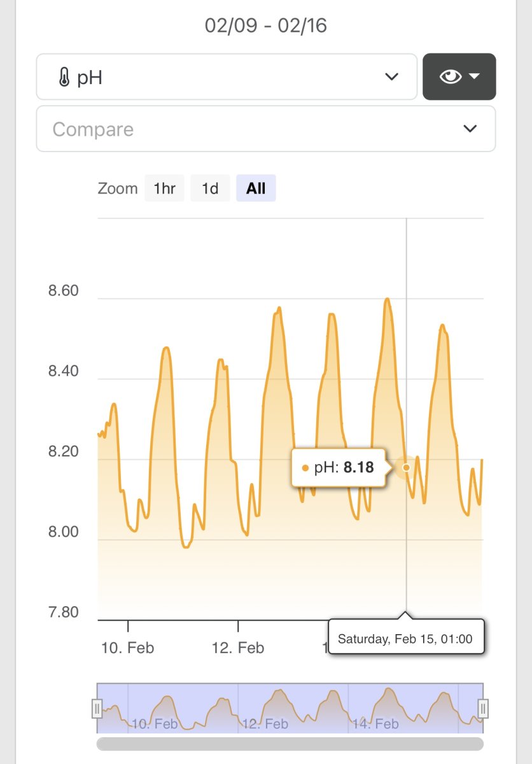532x764 pixels.
Task: Click the 7.80 y-axis label
Action: (x=63, y=612)
